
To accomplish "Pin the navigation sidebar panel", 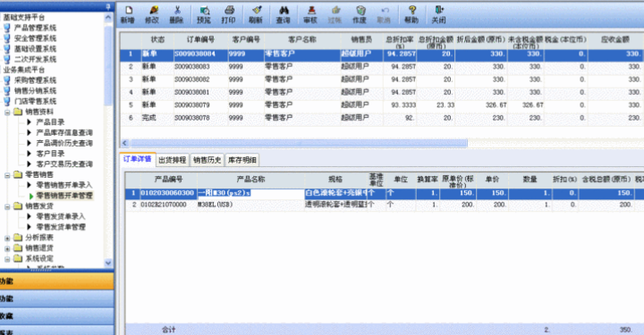I will [x=108, y=6].
